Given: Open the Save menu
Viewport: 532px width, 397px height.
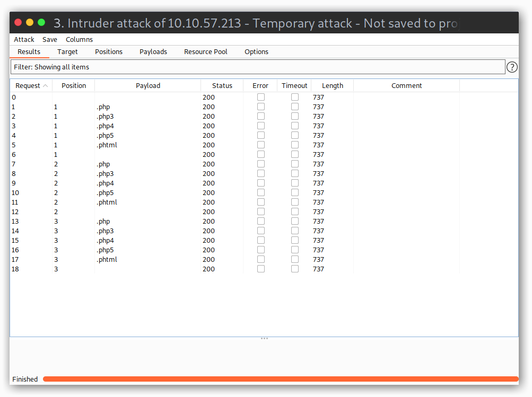Looking at the screenshot, I should click(49, 39).
